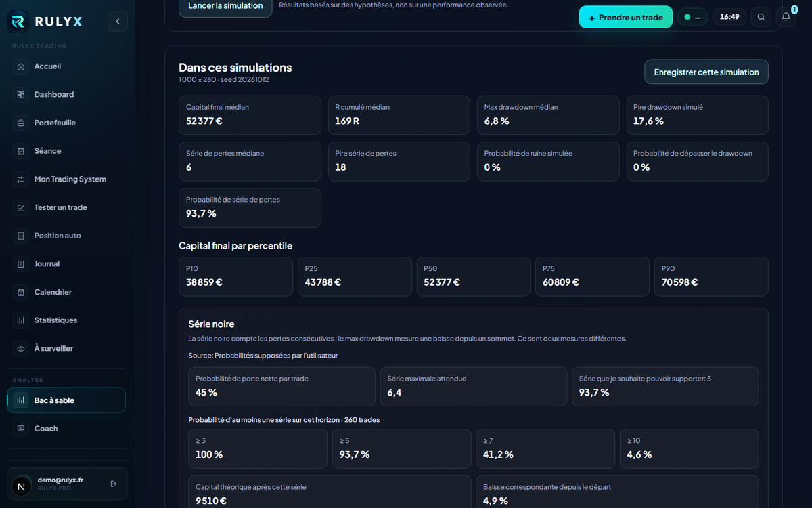Click the logout icon beside demo@rulyx.fr
The image size is (812, 508).
pyautogui.click(x=114, y=484)
